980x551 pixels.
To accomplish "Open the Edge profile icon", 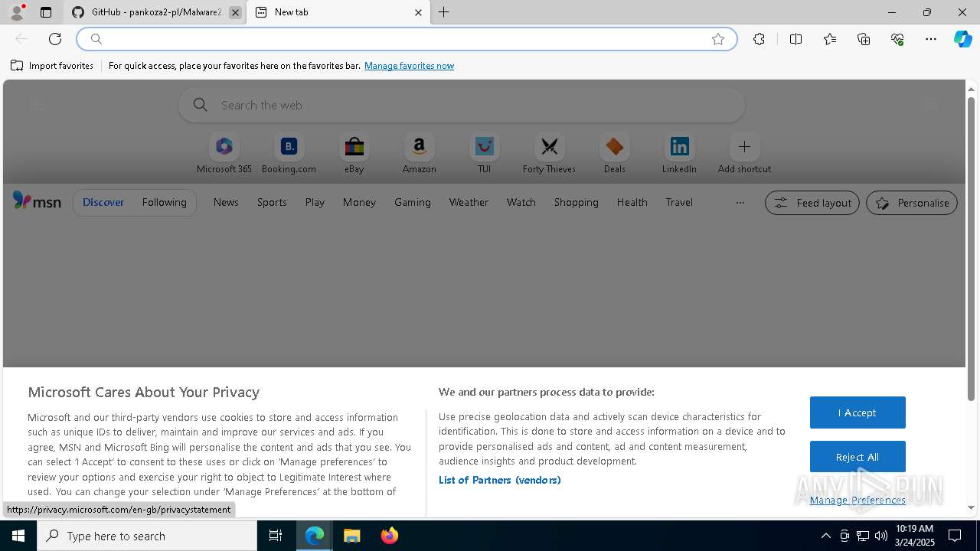I will click(x=17, y=12).
